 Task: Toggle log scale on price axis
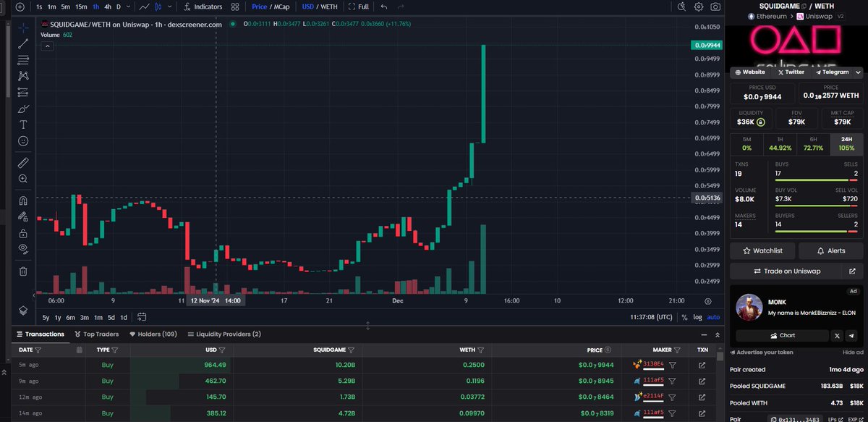click(697, 317)
